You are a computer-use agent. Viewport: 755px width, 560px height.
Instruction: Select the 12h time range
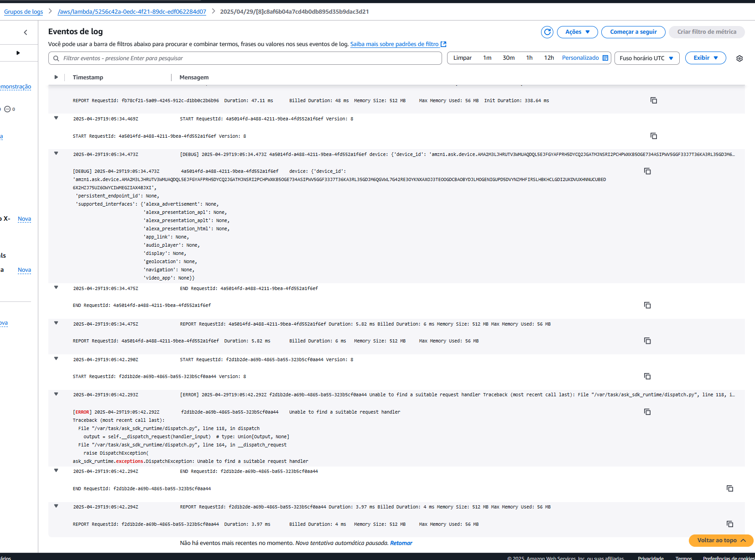tap(549, 58)
